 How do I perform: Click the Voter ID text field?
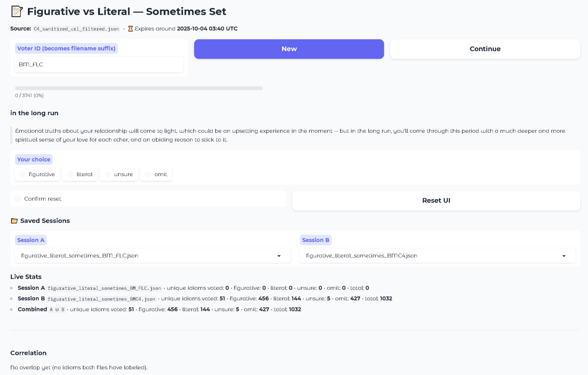pyautogui.click(x=99, y=64)
